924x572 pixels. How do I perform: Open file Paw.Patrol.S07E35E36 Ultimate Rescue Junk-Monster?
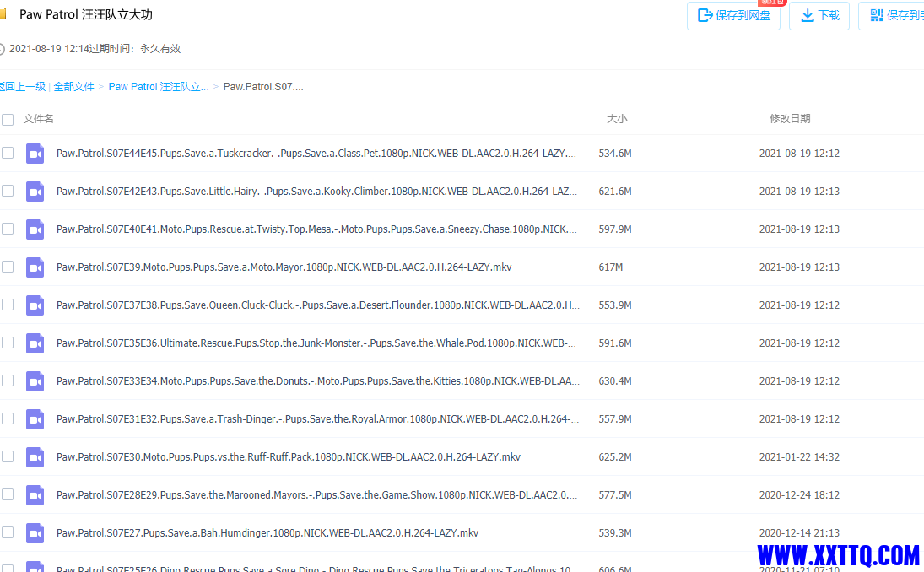point(316,343)
